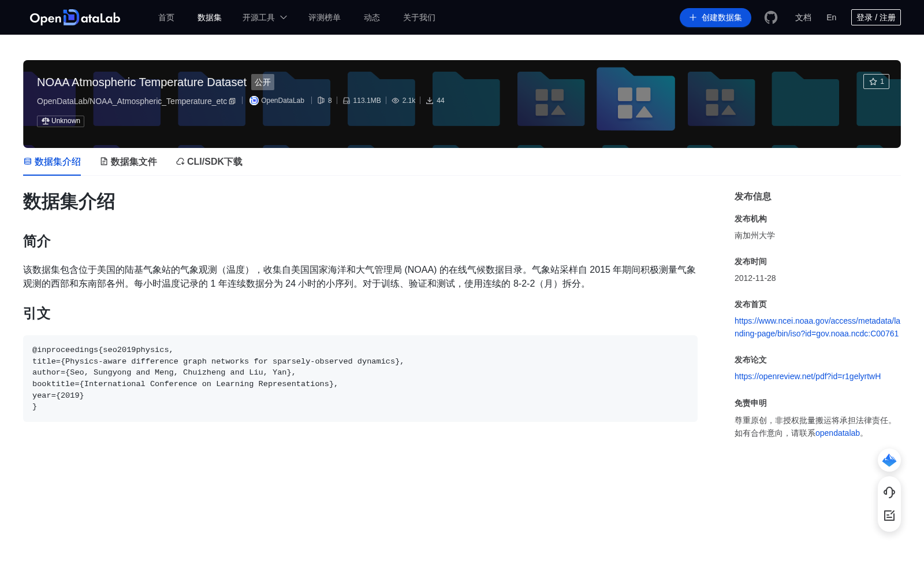Open 动态 navigation item
This screenshot has width=924, height=578.
372,17
